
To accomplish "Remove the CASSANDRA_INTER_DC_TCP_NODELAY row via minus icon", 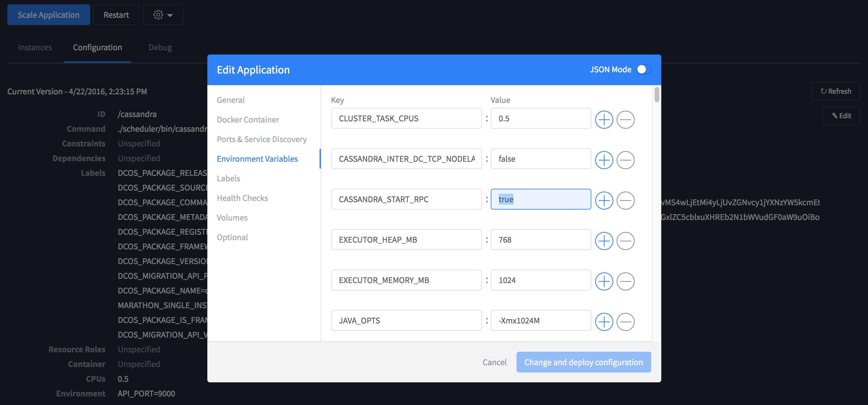I will coord(625,160).
